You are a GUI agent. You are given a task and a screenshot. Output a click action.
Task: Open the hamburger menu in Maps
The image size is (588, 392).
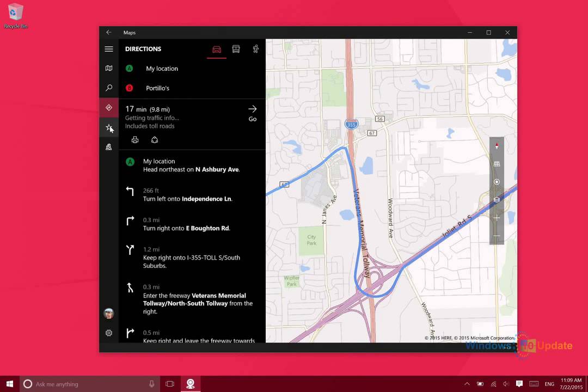coord(109,49)
